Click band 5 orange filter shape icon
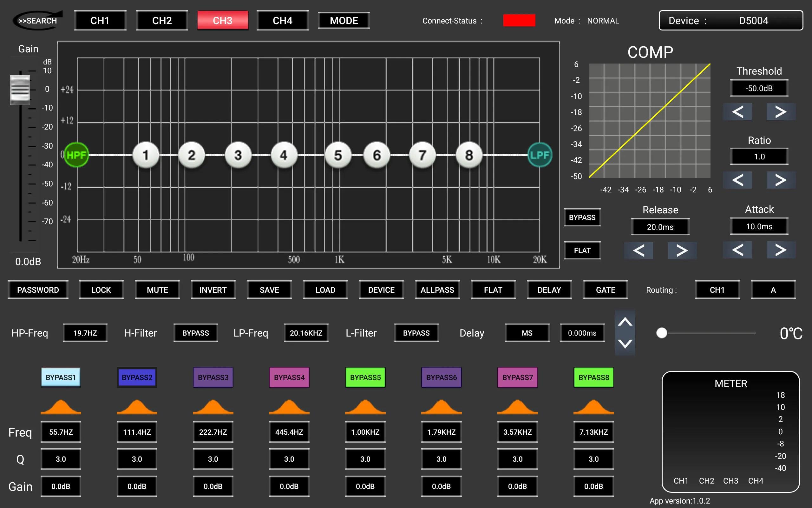The image size is (812, 508). click(x=365, y=406)
